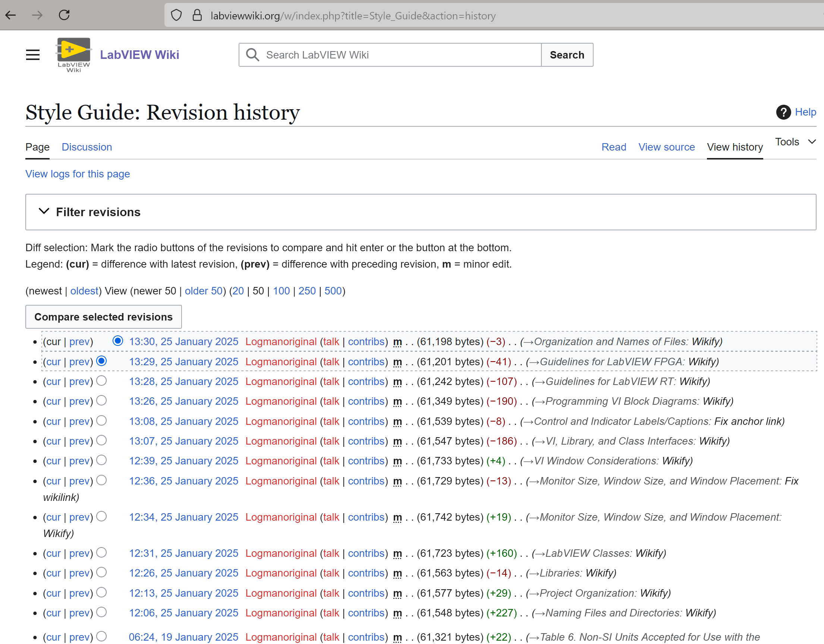The height and width of the screenshot is (644, 824).
Task: Open the 13:30, 25 January 2025 revision
Action: pos(184,342)
